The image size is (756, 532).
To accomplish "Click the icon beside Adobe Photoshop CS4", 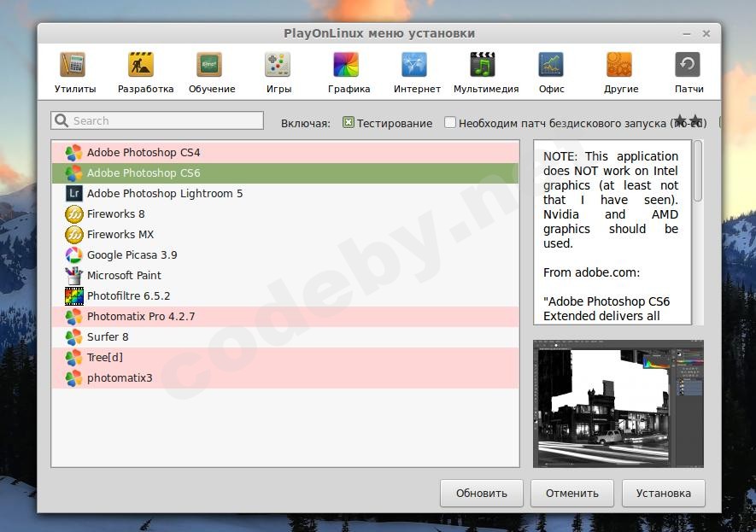I will 73,153.
